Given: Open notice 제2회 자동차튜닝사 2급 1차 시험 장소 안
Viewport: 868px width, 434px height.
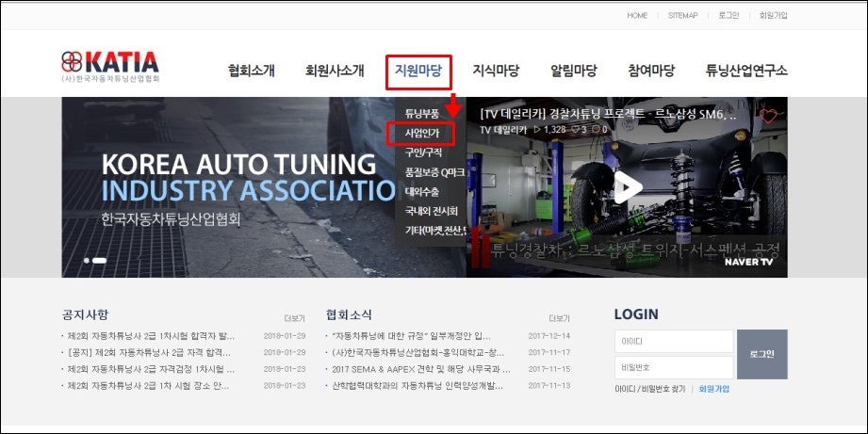Looking at the screenshot, I should pos(148,385).
